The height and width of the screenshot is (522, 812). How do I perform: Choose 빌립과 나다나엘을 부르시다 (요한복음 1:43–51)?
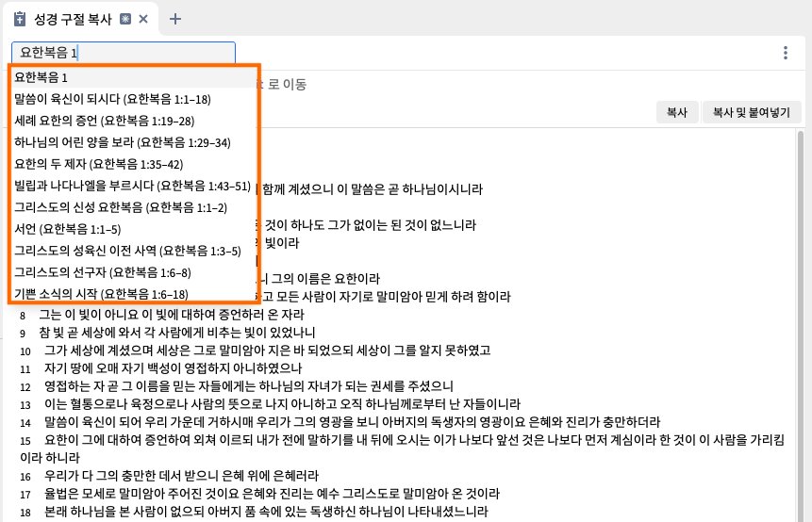pyautogui.click(x=134, y=187)
